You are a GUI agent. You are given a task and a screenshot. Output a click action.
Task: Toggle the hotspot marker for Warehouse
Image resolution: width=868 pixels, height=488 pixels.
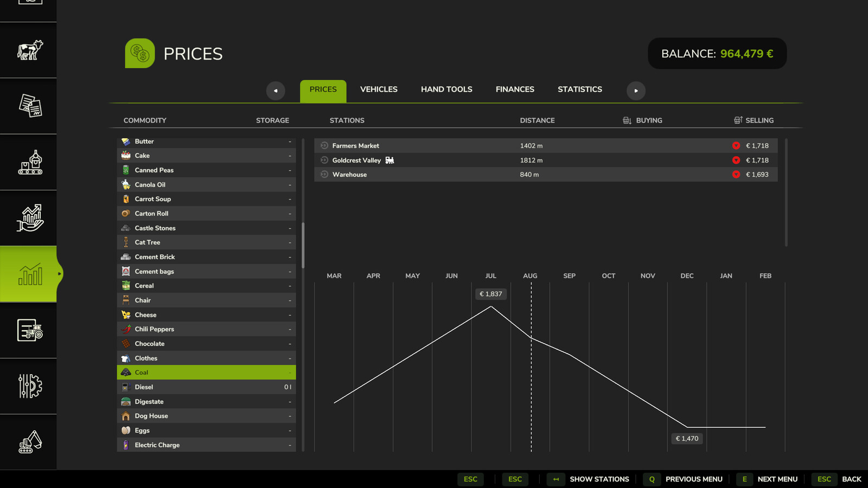tap(324, 174)
